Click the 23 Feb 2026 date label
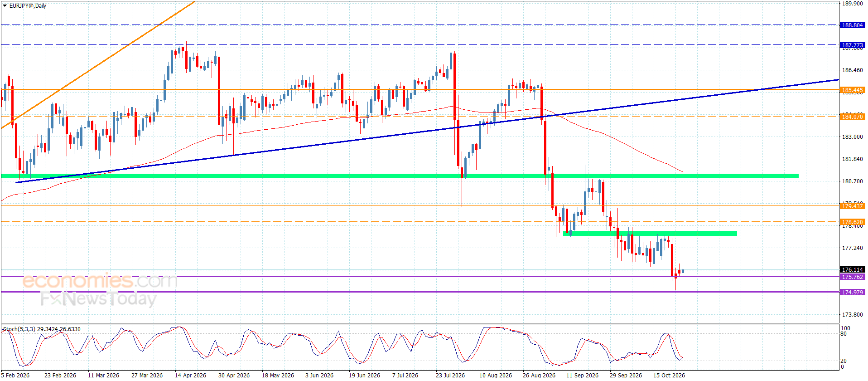Image resolution: width=868 pixels, height=381 pixels. pyautogui.click(x=60, y=376)
